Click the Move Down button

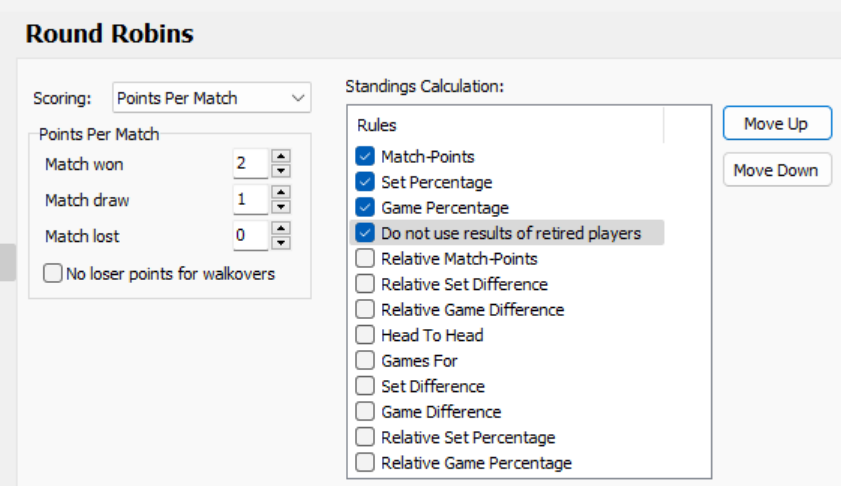tap(776, 170)
